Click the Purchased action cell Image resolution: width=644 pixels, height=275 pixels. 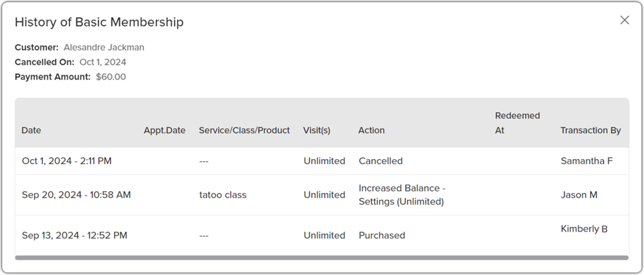(x=382, y=235)
